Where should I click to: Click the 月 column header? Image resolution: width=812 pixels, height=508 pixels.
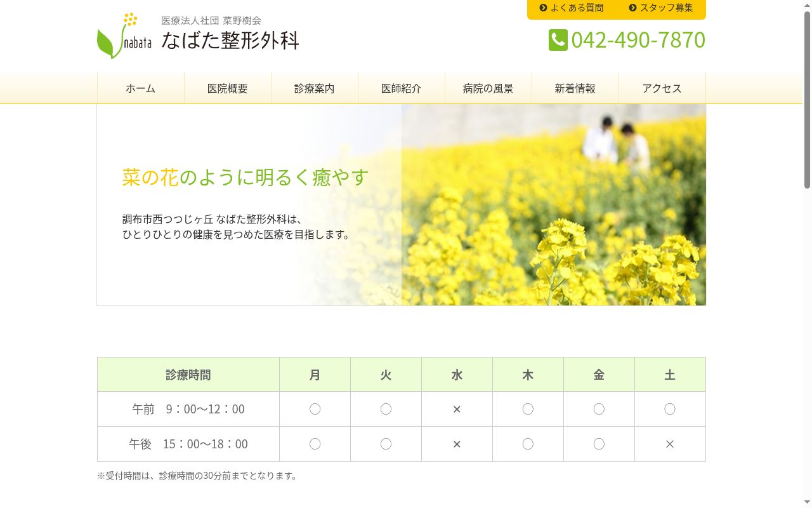pyautogui.click(x=315, y=375)
